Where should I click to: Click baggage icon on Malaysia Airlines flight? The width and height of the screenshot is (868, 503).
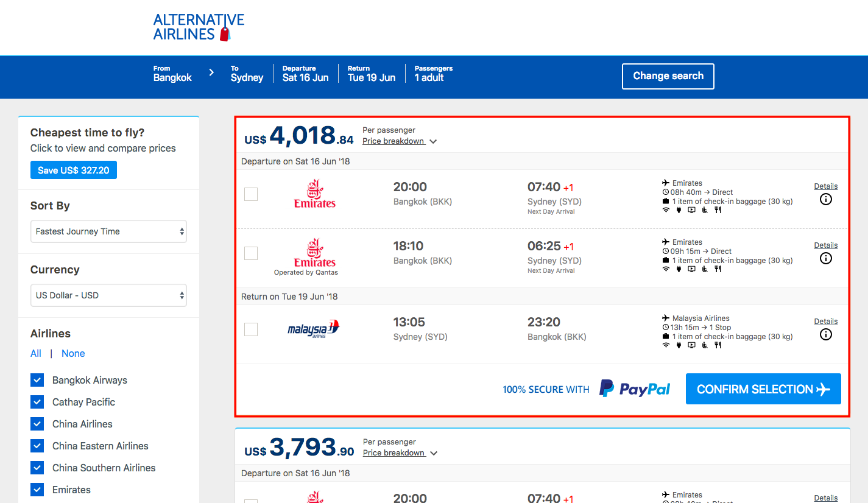(x=666, y=337)
